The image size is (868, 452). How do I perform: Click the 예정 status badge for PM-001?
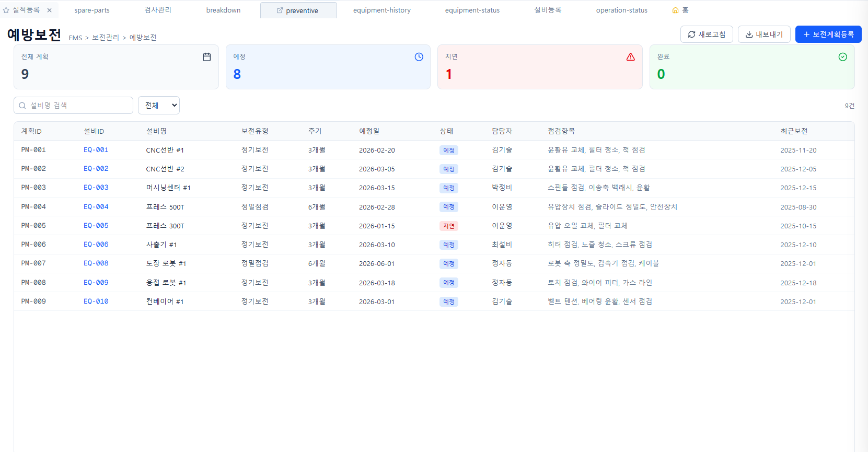(x=449, y=150)
